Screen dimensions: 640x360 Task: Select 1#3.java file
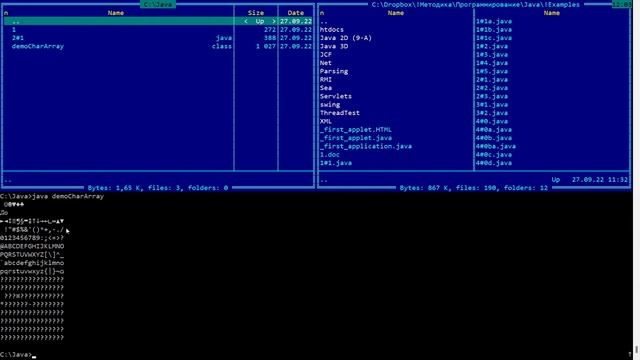492,54
